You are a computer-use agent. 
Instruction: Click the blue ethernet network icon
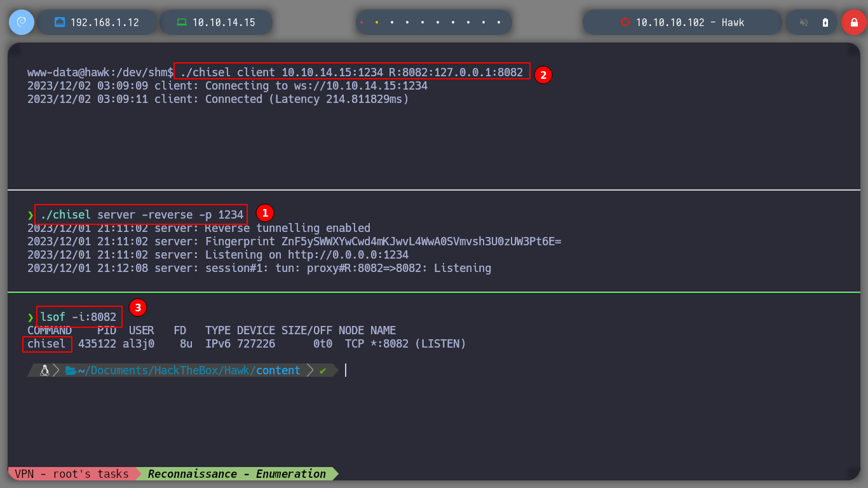tap(60, 22)
